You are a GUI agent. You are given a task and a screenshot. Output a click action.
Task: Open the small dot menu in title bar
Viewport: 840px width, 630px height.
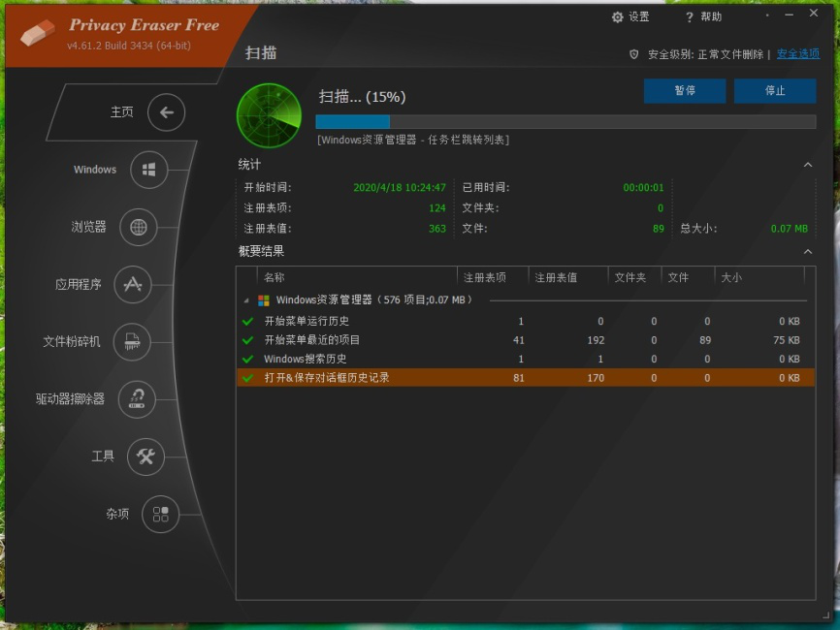pyautogui.click(x=767, y=15)
